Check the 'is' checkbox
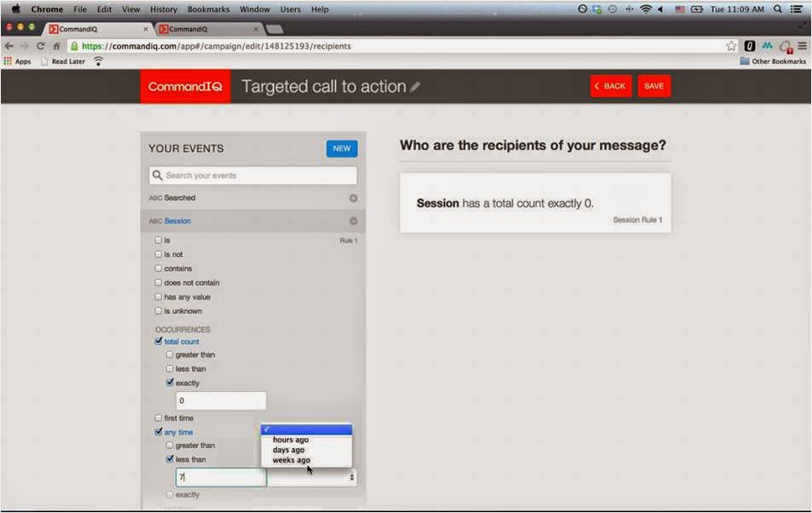The image size is (812, 513). pyautogui.click(x=158, y=240)
